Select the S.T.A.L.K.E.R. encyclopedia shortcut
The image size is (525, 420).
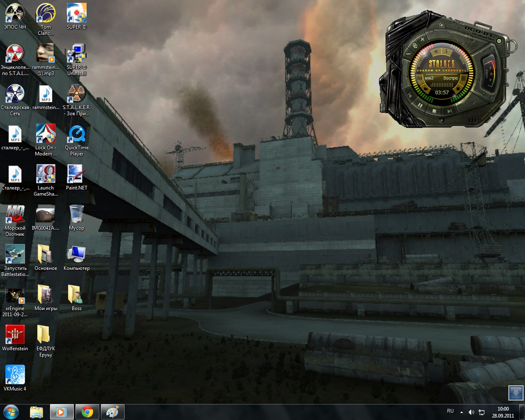tap(15, 60)
